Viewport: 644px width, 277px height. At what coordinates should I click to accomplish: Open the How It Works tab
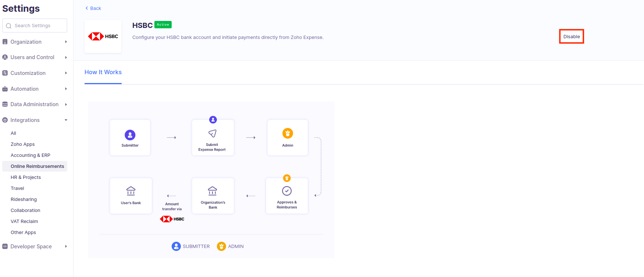103,72
